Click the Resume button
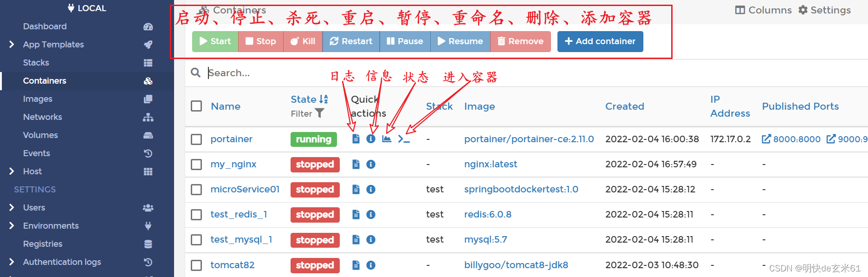Screen dimensions: 868x277 [460, 41]
